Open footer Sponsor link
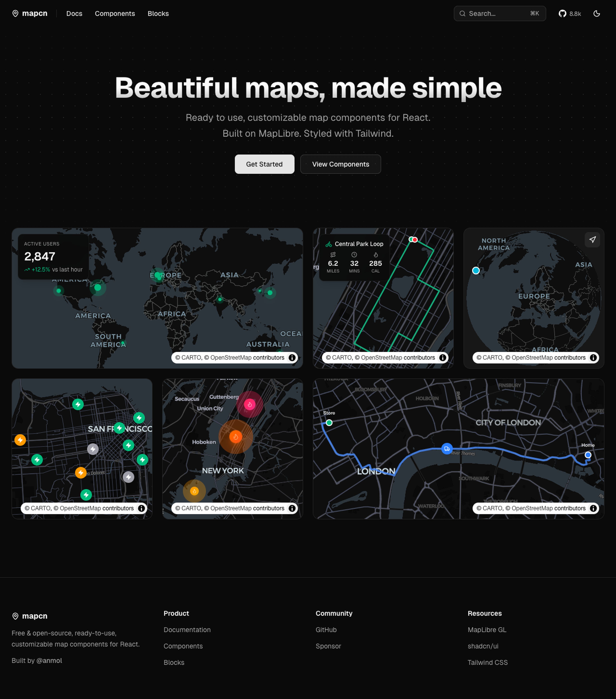The width and height of the screenshot is (616, 699). pyautogui.click(x=329, y=646)
